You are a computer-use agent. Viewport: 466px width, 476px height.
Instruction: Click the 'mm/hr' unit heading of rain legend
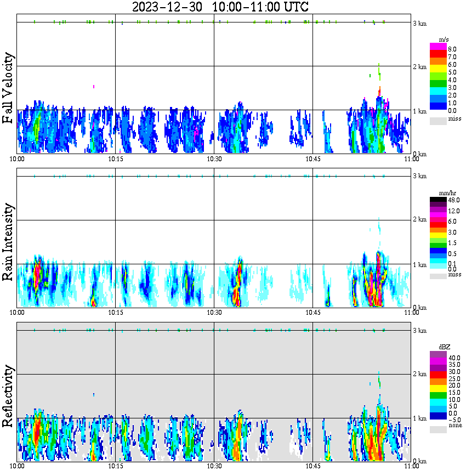pos(447,194)
